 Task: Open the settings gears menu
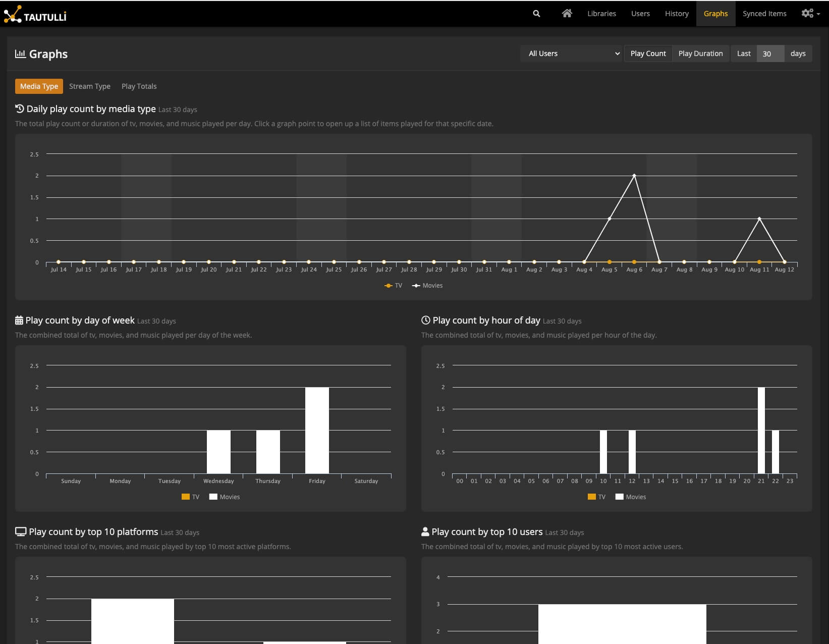point(810,14)
